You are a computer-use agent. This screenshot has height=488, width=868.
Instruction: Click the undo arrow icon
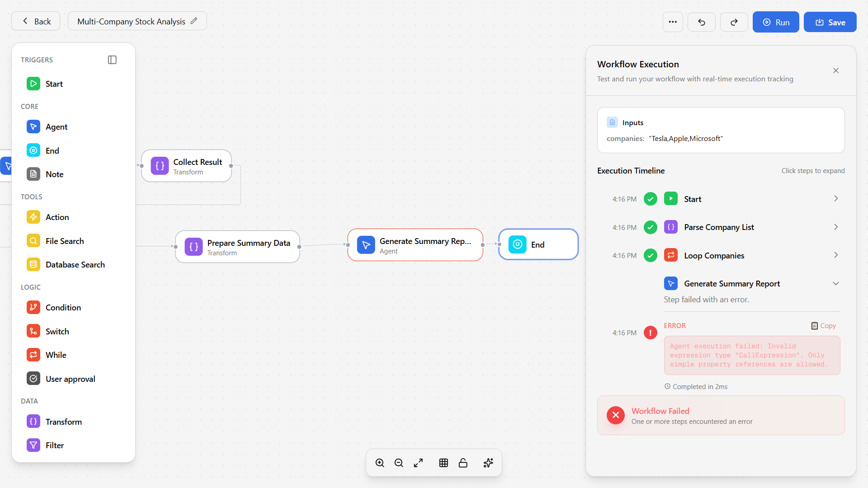(x=701, y=22)
